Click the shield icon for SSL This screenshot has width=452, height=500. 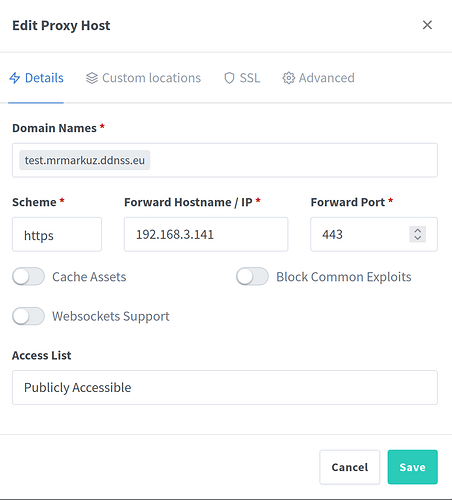coord(229,78)
